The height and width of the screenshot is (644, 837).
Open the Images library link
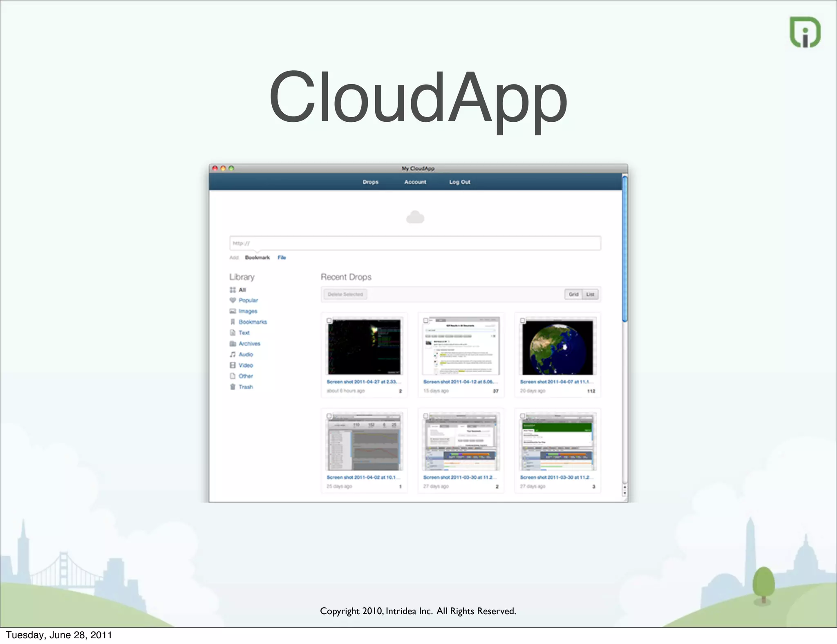(248, 311)
